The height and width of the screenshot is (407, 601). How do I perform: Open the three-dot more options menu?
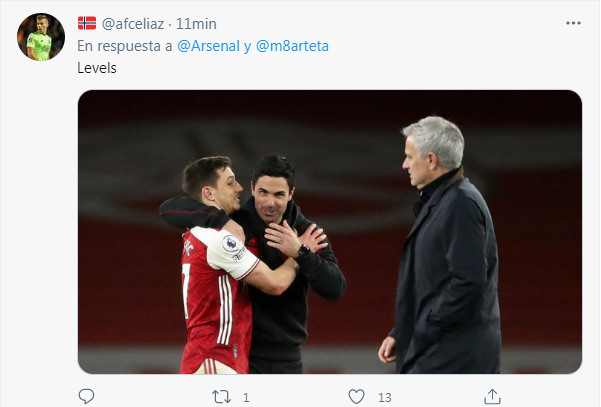(572, 23)
